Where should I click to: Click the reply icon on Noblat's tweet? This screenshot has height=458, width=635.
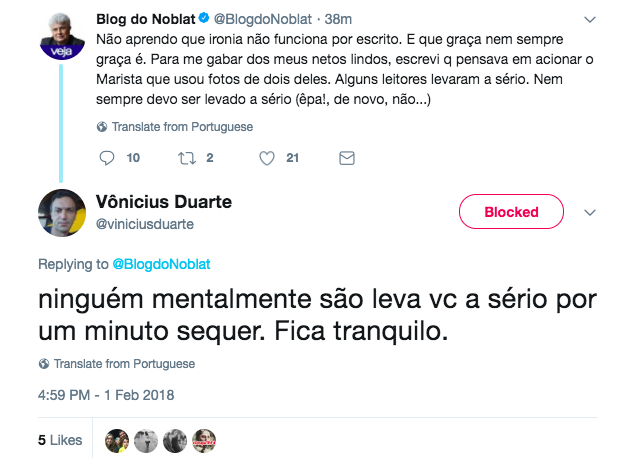click(108, 158)
